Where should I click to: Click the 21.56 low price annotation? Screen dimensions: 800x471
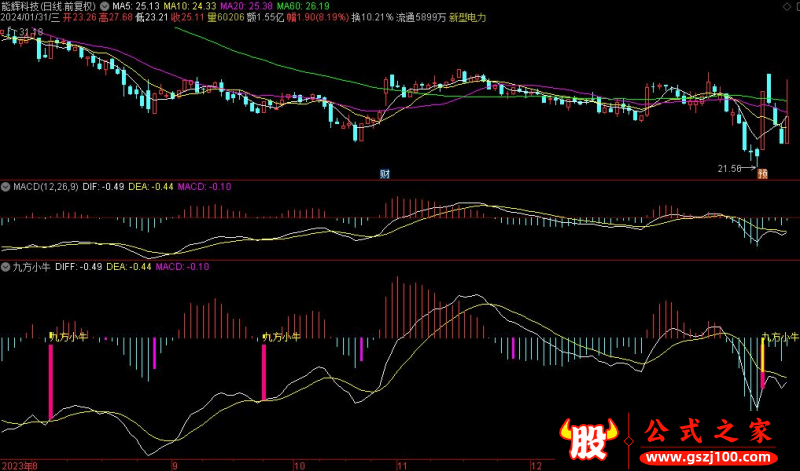point(730,168)
